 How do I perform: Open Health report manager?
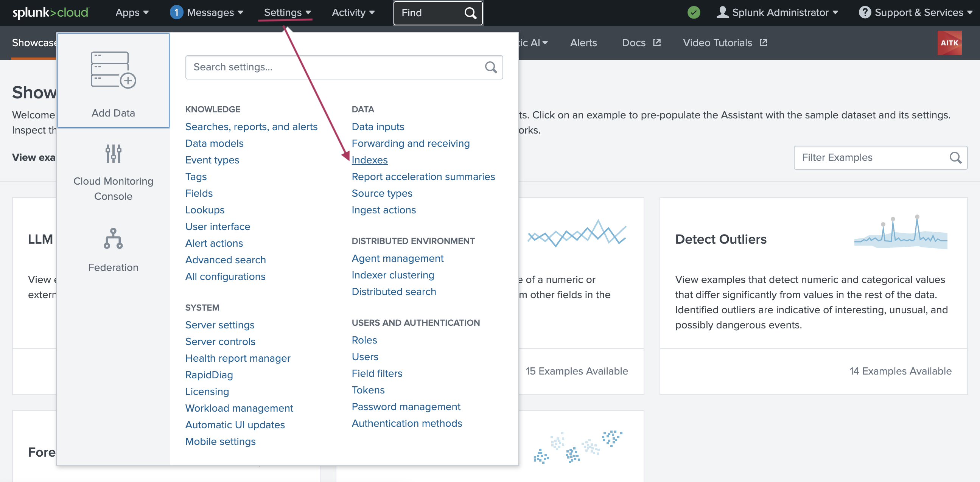click(x=238, y=358)
